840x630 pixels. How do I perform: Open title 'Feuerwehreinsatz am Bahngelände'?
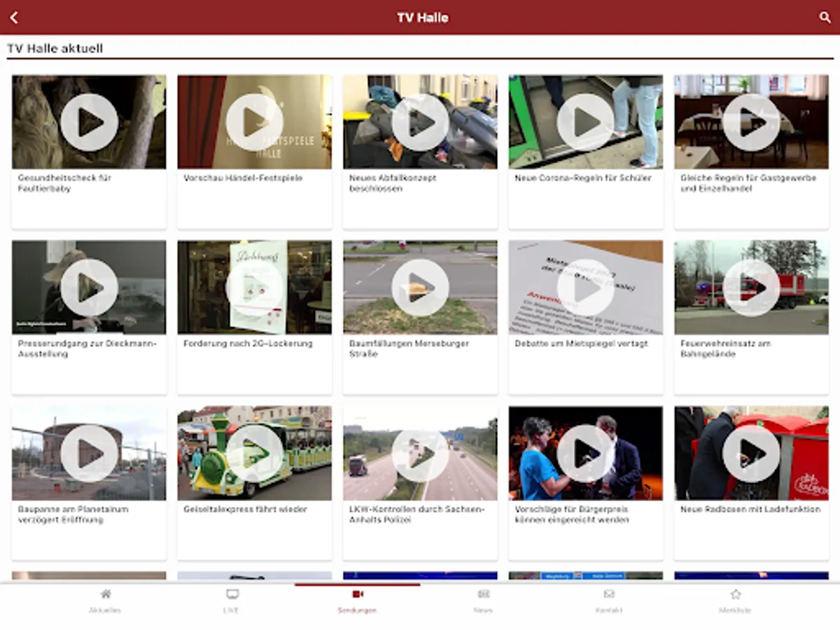(726, 349)
